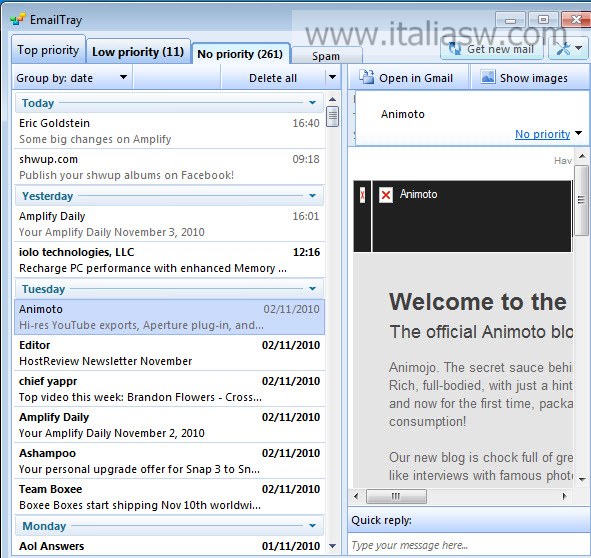Viewport: 591px width, 558px height.
Task: Open the Editor HostReview Newsletter email
Action: [x=170, y=353]
